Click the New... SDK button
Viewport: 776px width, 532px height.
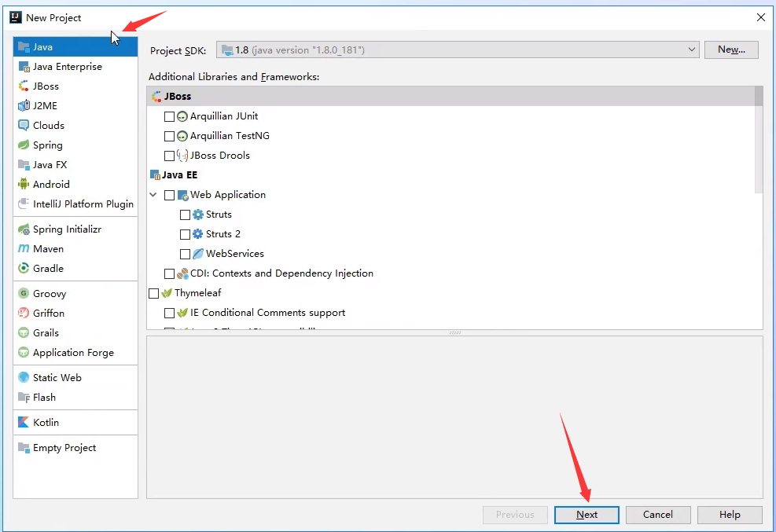tap(731, 50)
